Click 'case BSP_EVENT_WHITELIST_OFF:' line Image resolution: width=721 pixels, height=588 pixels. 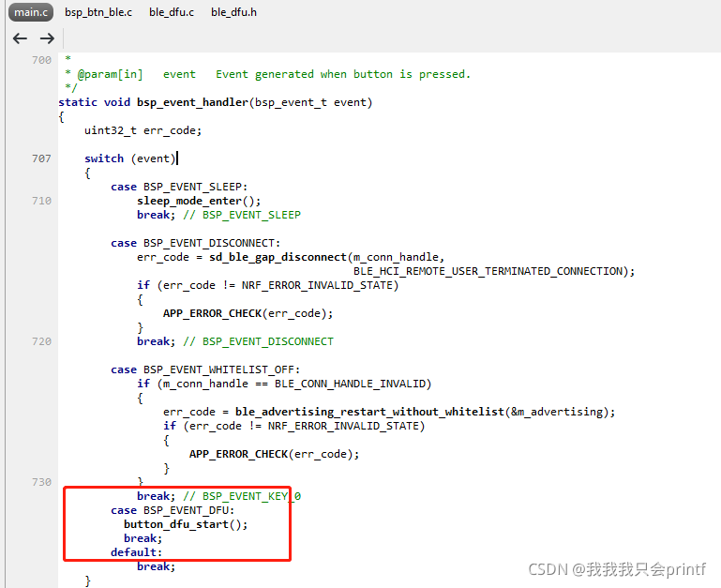point(205,369)
